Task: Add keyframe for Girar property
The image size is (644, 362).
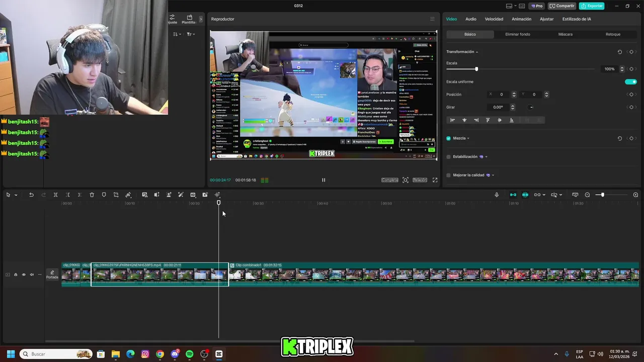Action: pos(631,107)
